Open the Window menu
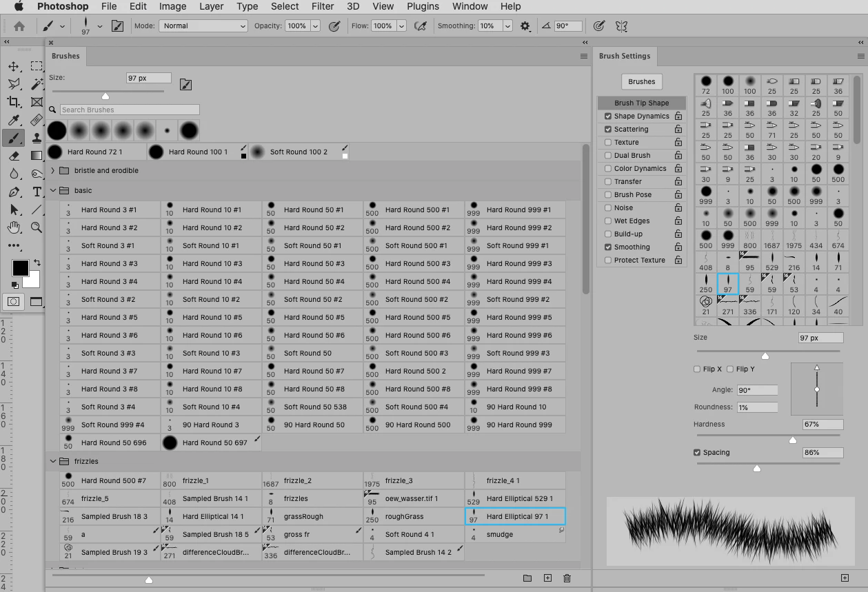Screen dimensions: 868x592 470,6
